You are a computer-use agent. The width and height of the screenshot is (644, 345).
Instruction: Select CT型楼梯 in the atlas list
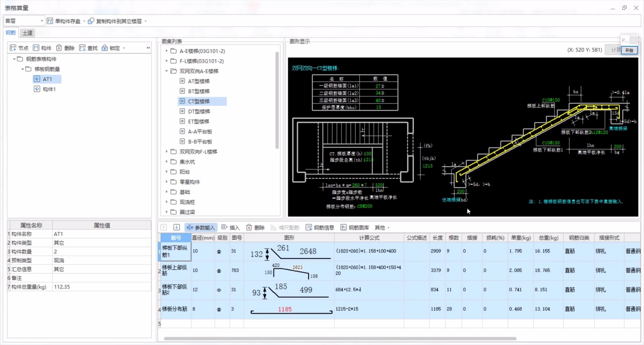point(202,101)
